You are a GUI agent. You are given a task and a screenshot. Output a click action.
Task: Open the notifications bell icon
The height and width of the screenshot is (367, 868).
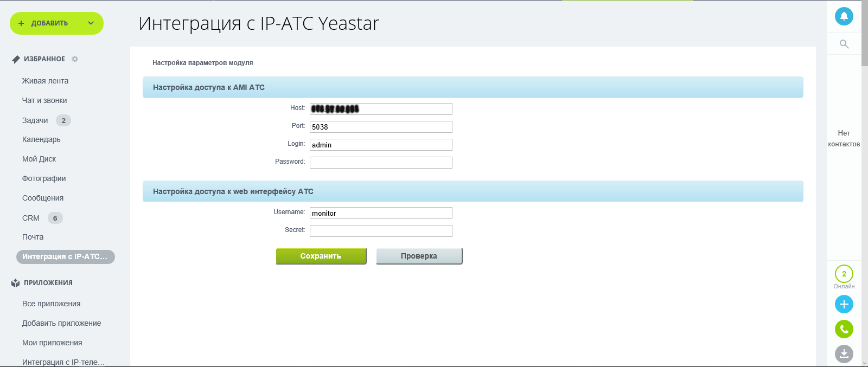[844, 16]
